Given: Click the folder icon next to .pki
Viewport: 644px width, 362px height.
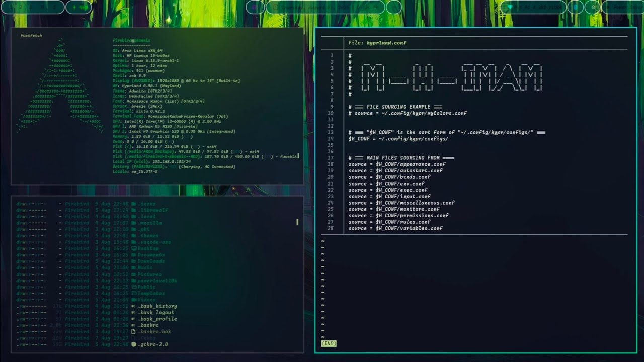Looking at the screenshot, I should point(134,229).
